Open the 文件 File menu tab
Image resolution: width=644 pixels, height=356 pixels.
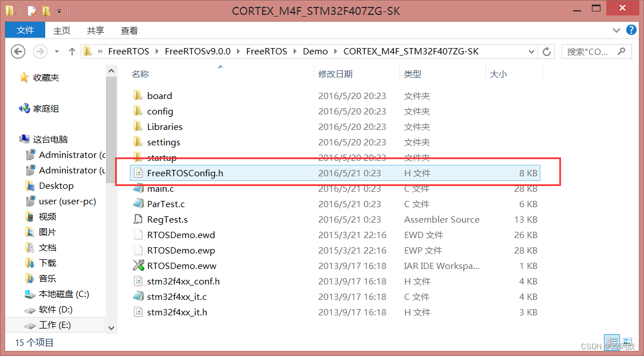tap(25, 30)
